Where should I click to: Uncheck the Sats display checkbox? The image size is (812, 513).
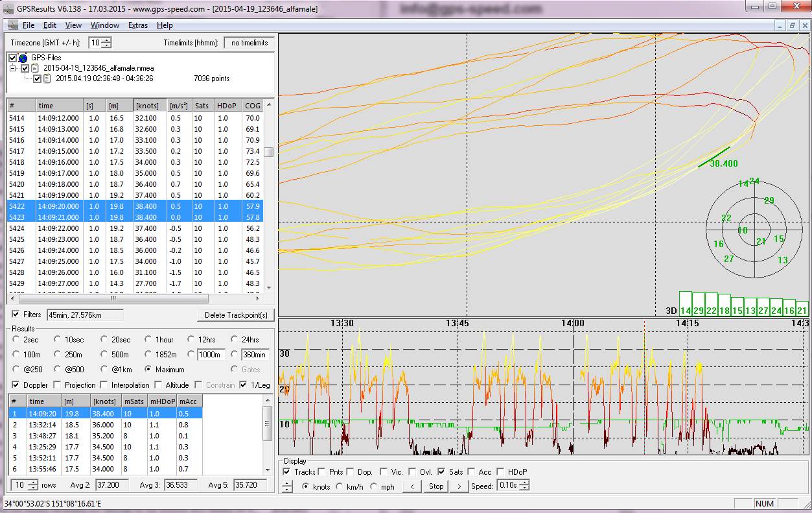tap(441, 472)
